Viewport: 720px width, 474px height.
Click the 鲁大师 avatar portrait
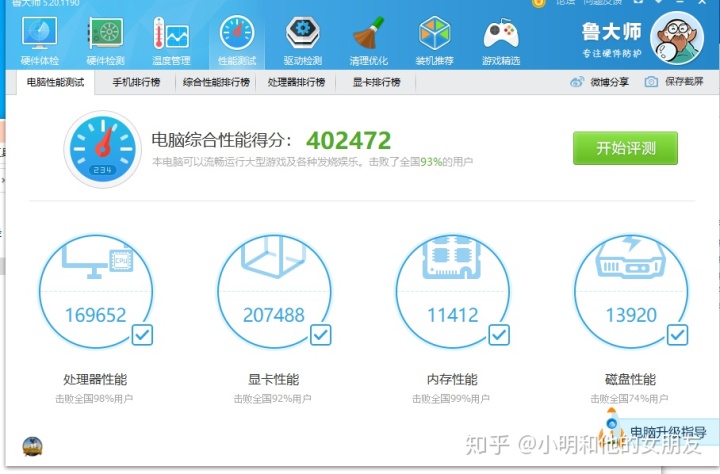[x=677, y=38]
